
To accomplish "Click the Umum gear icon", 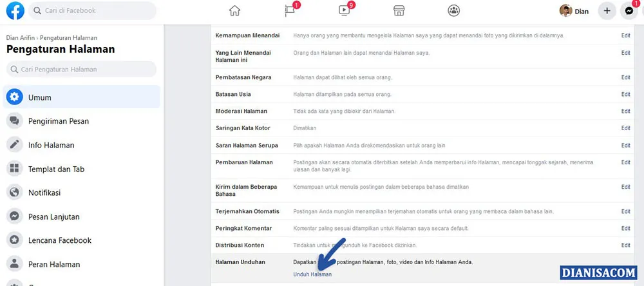I will pyautogui.click(x=14, y=97).
